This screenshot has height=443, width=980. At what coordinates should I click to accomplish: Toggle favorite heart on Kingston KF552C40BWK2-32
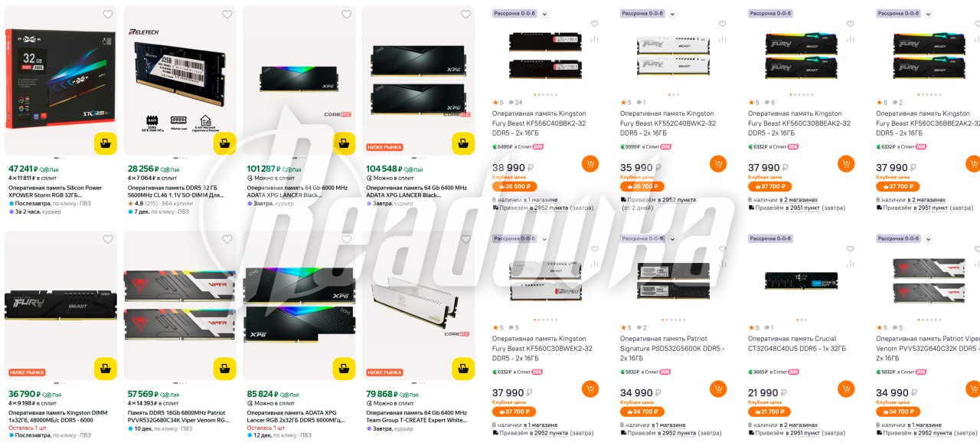[722, 25]
